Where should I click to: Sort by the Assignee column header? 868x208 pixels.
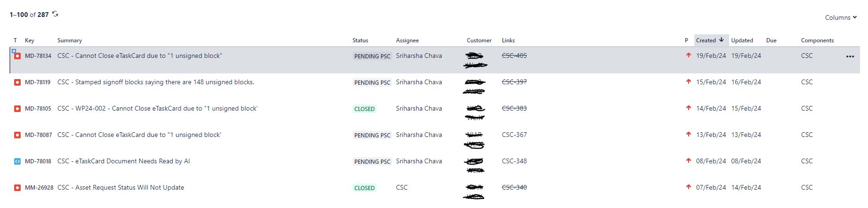[407, 40]
